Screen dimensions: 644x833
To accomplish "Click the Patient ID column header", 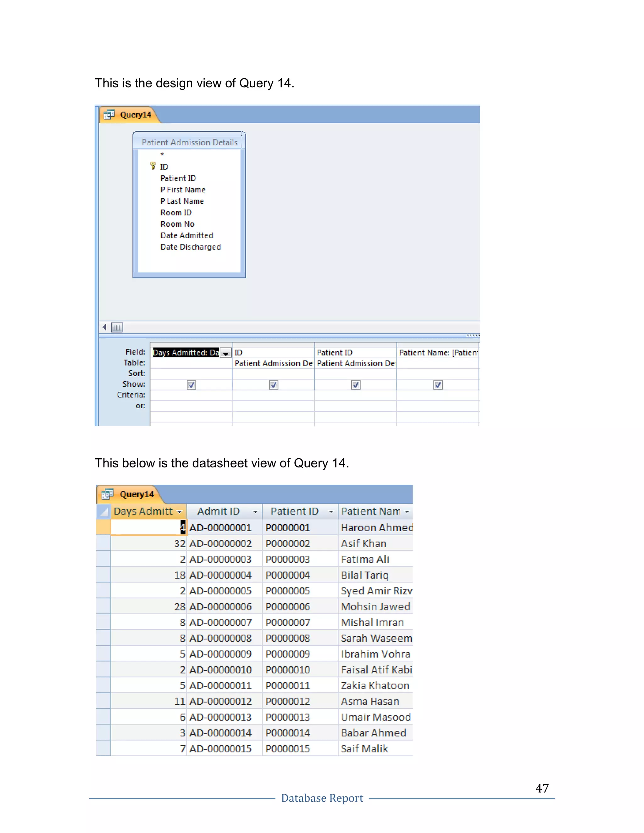I will (x=300, y=511).
